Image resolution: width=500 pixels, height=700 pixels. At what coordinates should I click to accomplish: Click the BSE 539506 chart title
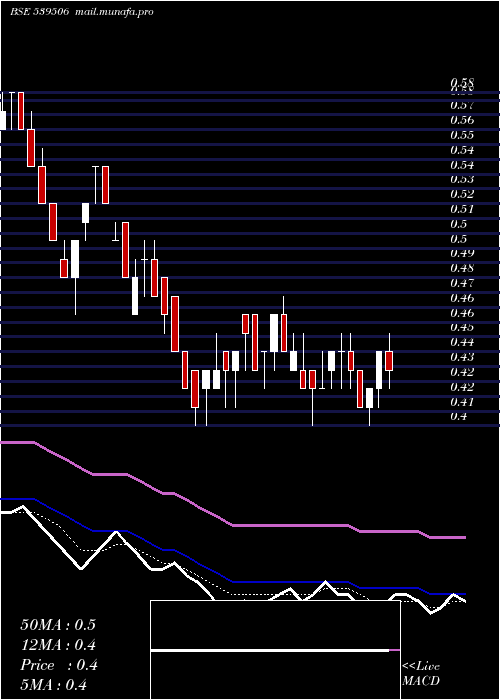tap(39, 12)
